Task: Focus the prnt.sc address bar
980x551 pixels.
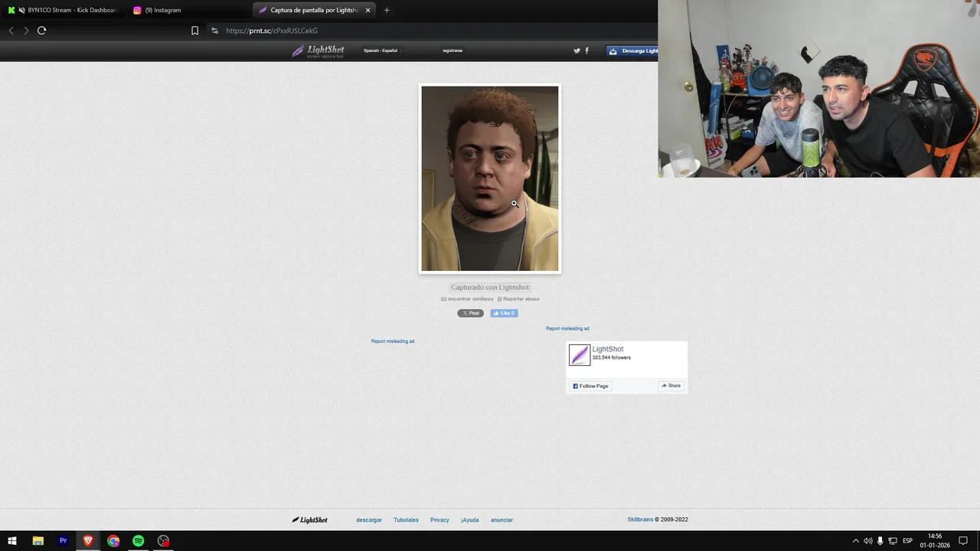Action: [x=272, y=31]
